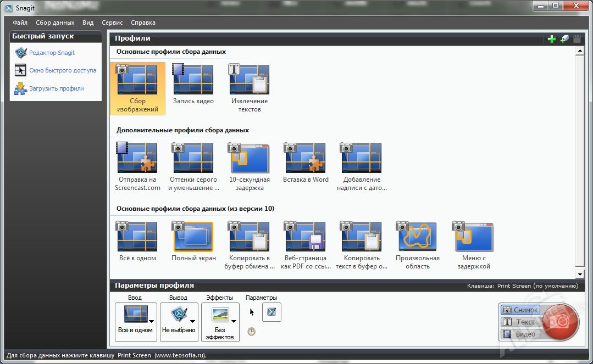Switch capture mode to Видео
The image size is (593, 364).
coord(520,334)
